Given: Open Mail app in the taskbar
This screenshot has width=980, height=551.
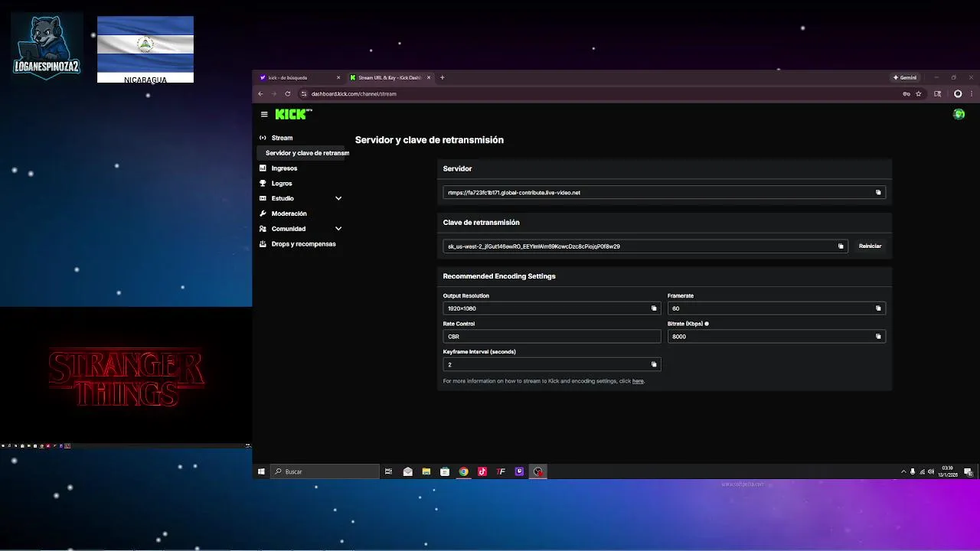Looking at the screenshot, I should click(407, 471).
